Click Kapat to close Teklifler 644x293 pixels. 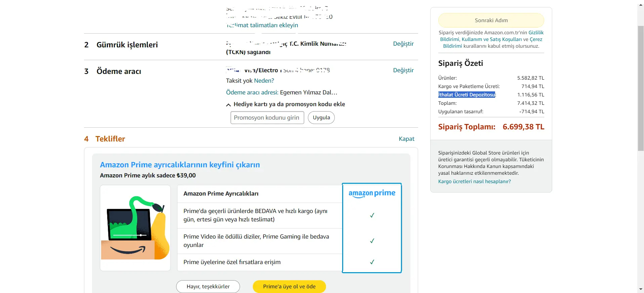(406, 139)
